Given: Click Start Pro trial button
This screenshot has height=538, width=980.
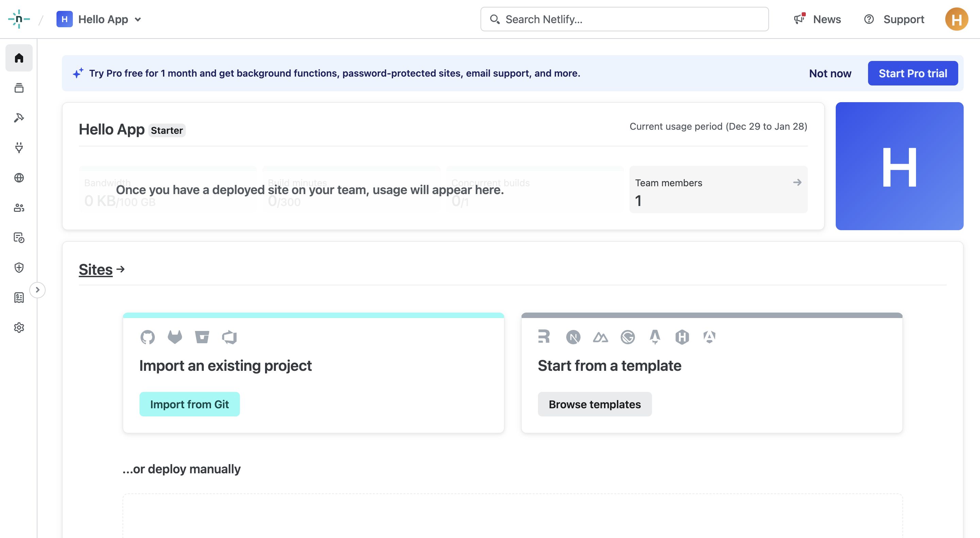Looking at the screenshot, I should coord(913,73).
